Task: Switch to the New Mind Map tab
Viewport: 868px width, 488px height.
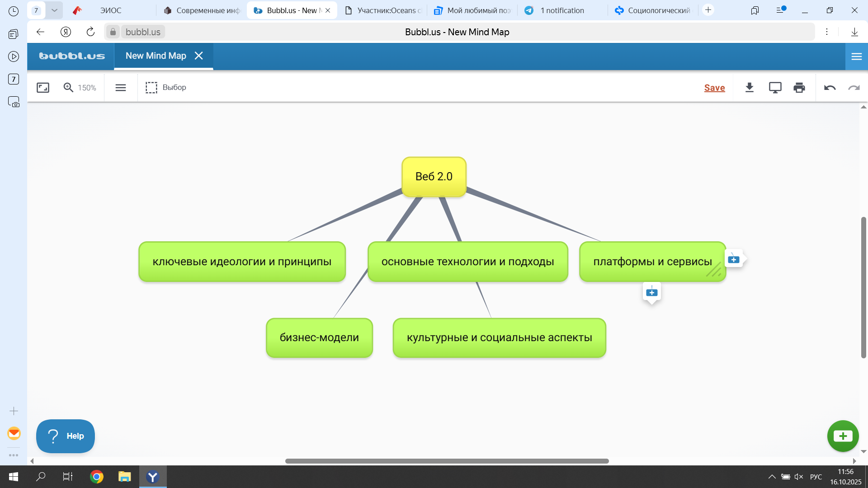Action: pos(156,56)
